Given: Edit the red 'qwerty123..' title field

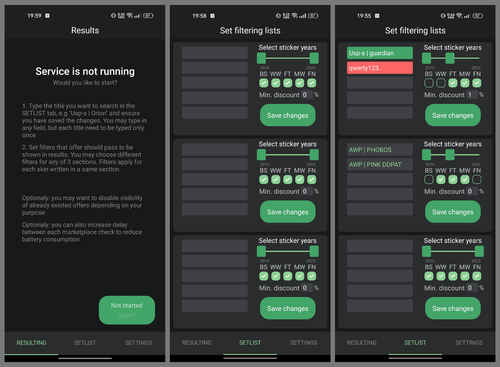Looking at the screenshot, I should tap(380, 68).
